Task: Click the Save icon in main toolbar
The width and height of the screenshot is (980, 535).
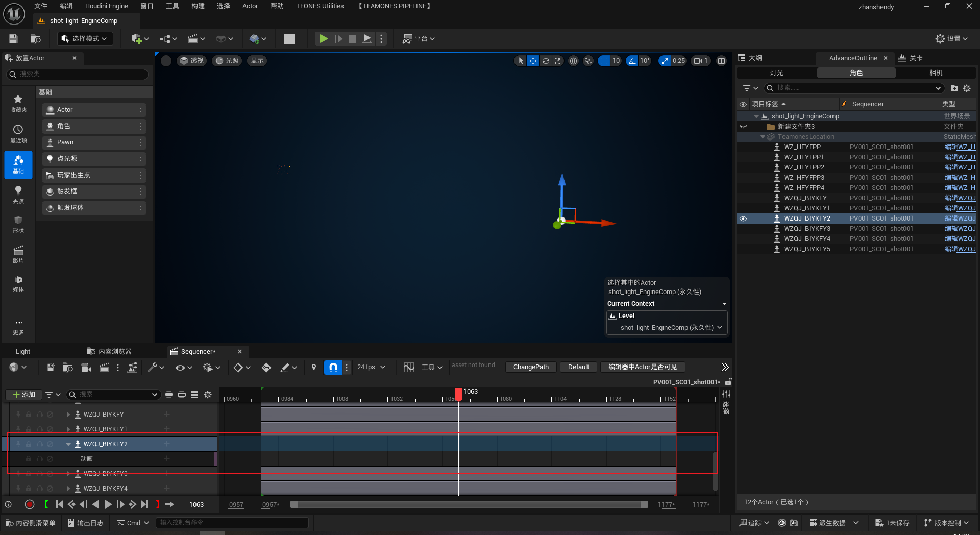Action: (13, 39)
